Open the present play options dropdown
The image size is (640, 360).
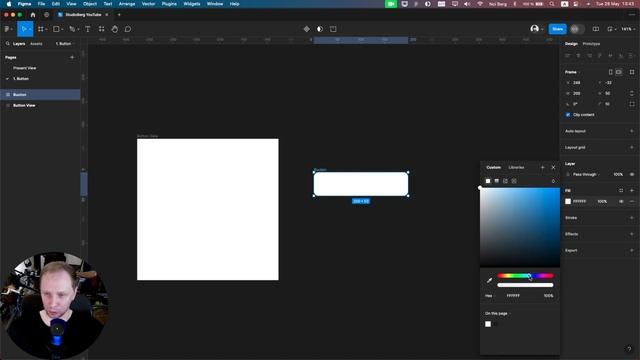(x=611, y=29)
